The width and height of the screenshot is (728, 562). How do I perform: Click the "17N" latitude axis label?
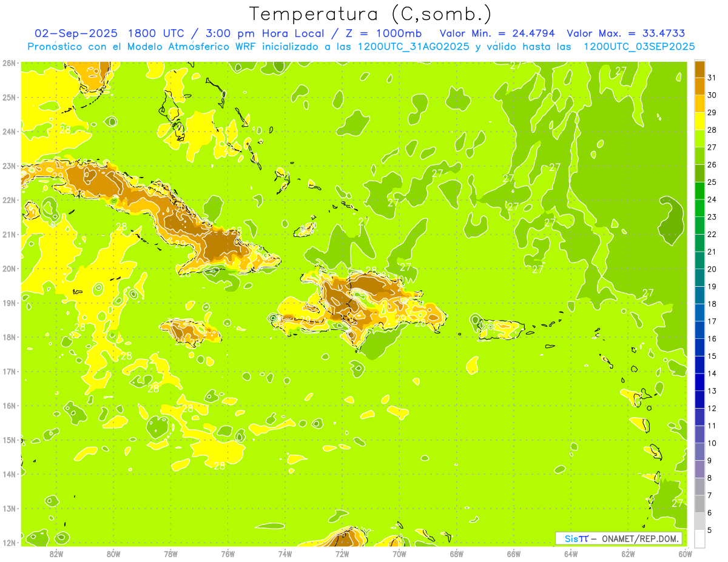[9, 372]
